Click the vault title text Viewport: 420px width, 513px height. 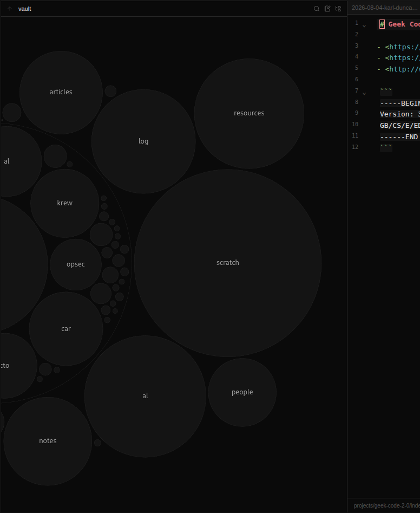coord(25,9)
